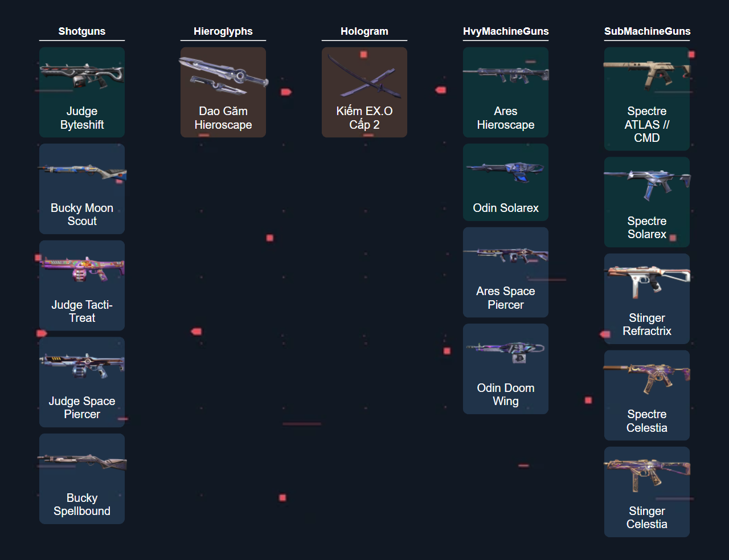This screenshot has width=729, height=560.
Task: Choose the Judge Space Piercer card
Action: tap(81, 382)
